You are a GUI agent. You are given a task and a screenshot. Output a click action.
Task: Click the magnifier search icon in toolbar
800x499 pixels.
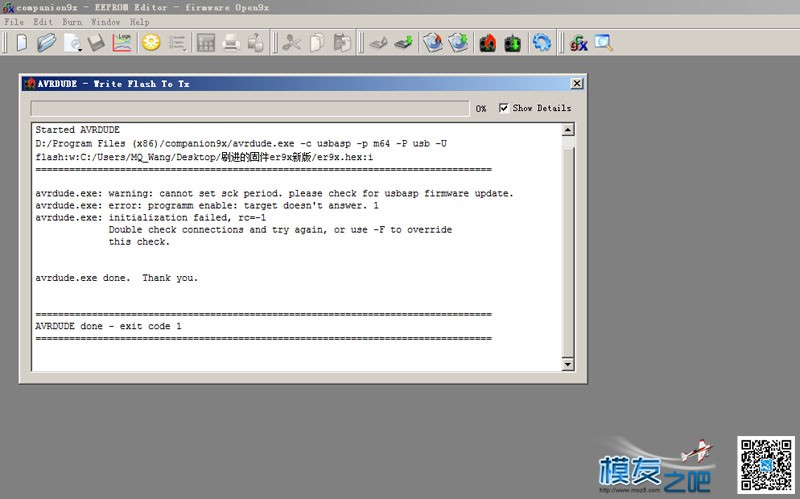pyautogui.click(x=603, y=43)
